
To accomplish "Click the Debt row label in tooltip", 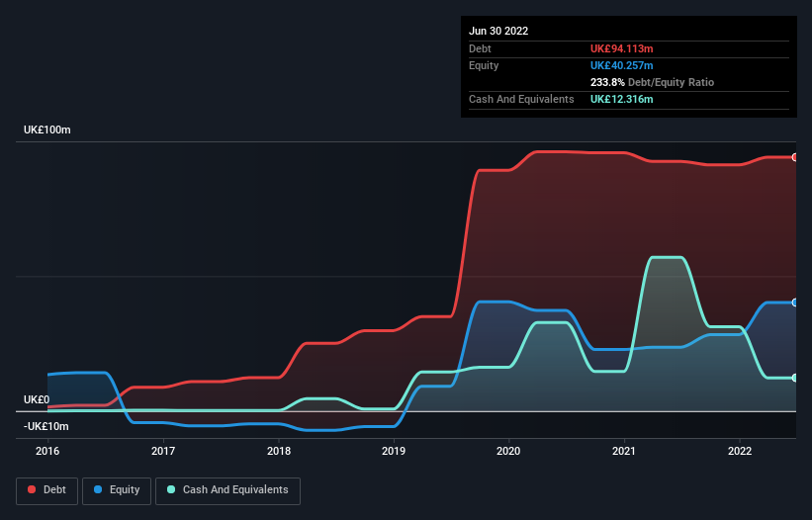I will click(x=480, y=48).
